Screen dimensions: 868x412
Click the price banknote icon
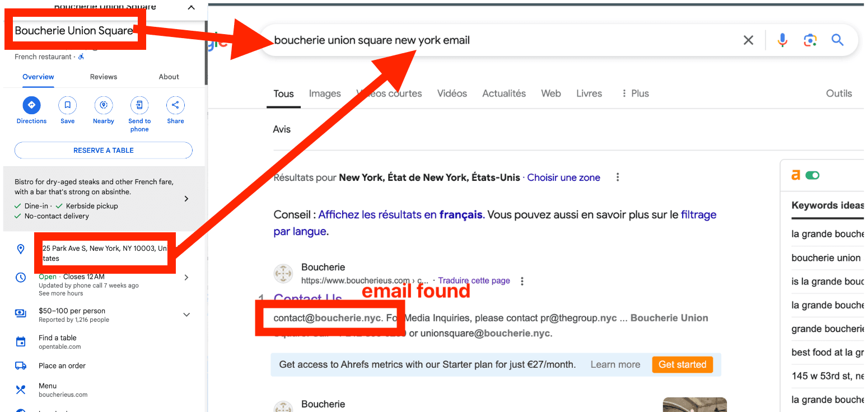[21, 313]
